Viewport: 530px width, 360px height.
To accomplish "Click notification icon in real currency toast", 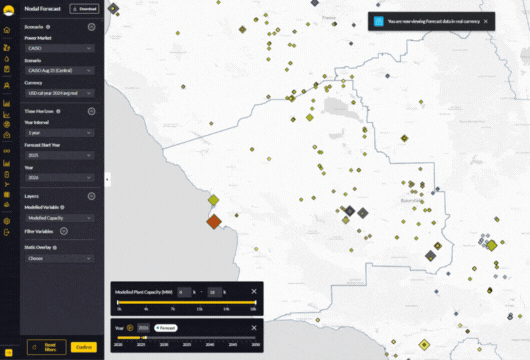I will coord(379,21).
